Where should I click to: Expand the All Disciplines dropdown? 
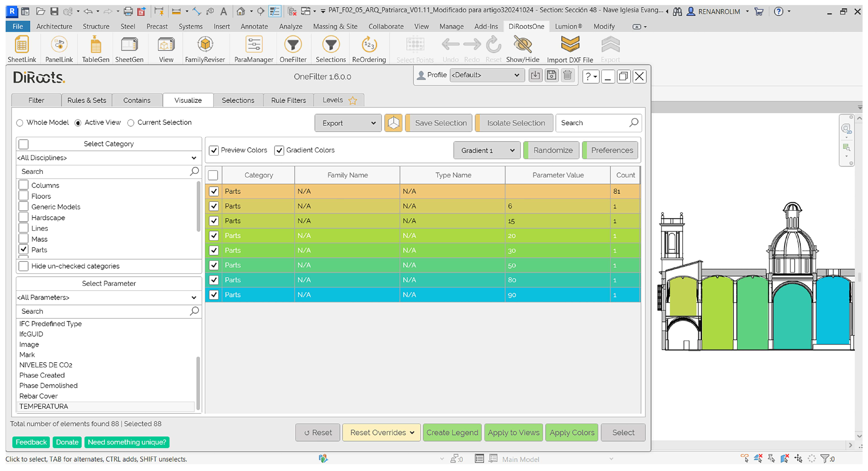[x=108, y=158]
